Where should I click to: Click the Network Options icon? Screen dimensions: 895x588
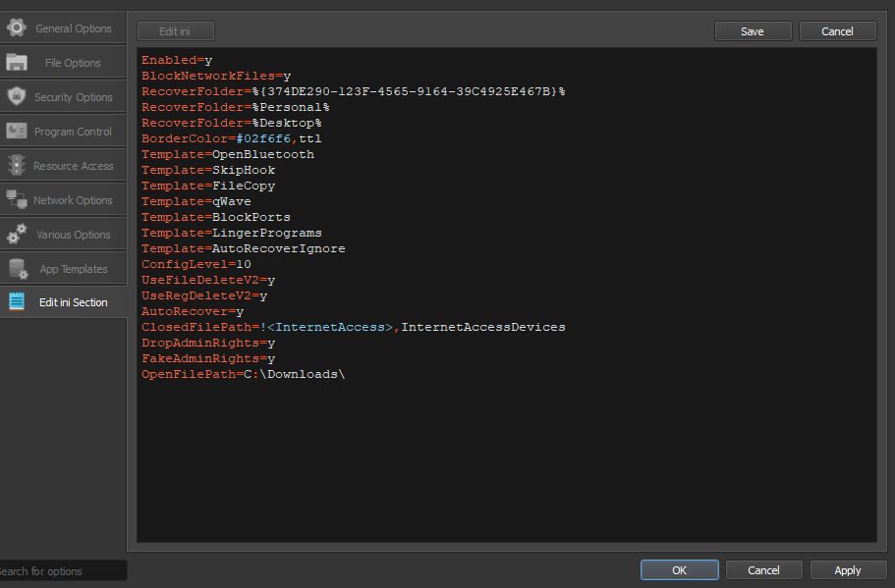point(16,199)
